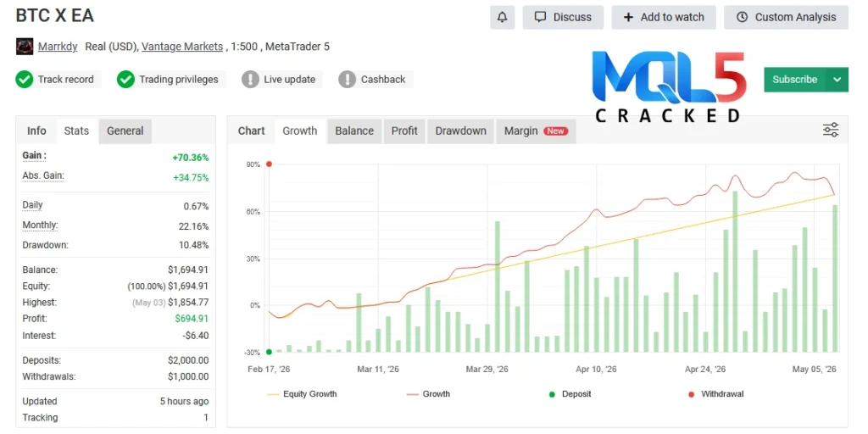
Task: Click the 10.48% drawdown value
Action: [193, 245]
